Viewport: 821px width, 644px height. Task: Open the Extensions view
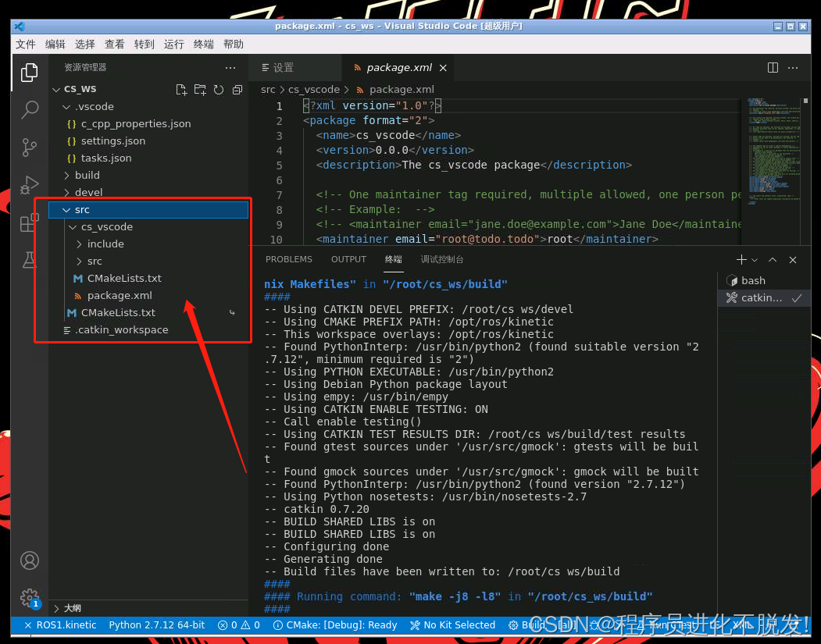click(x=30, y=222)
